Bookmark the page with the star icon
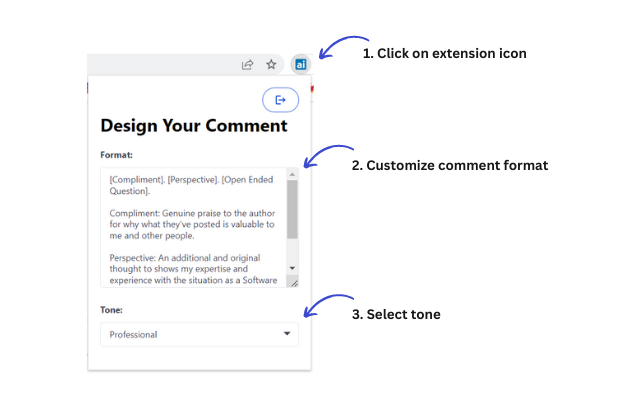The width and height of the screenshot is (640, 400). pyautogui.click(x=271, y=64)
